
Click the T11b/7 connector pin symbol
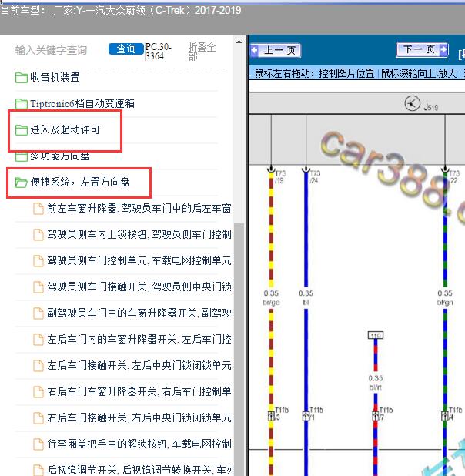(x=376, y=416)
